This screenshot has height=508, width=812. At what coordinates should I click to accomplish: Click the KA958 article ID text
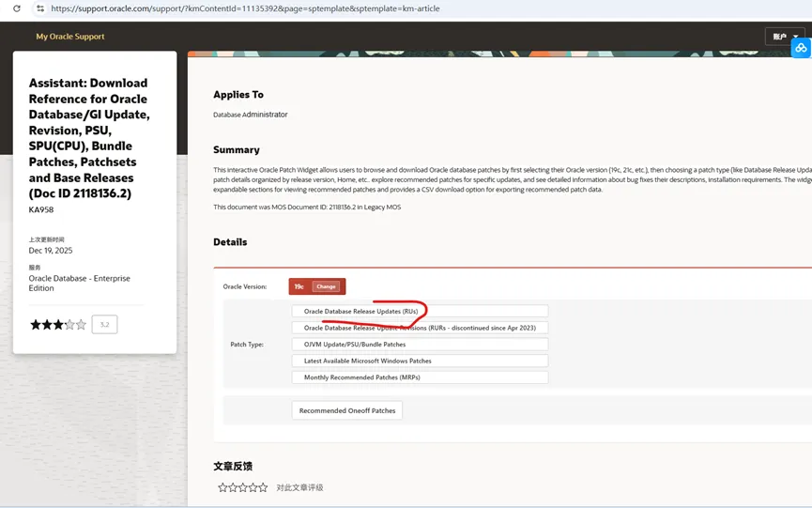(41, 209)
